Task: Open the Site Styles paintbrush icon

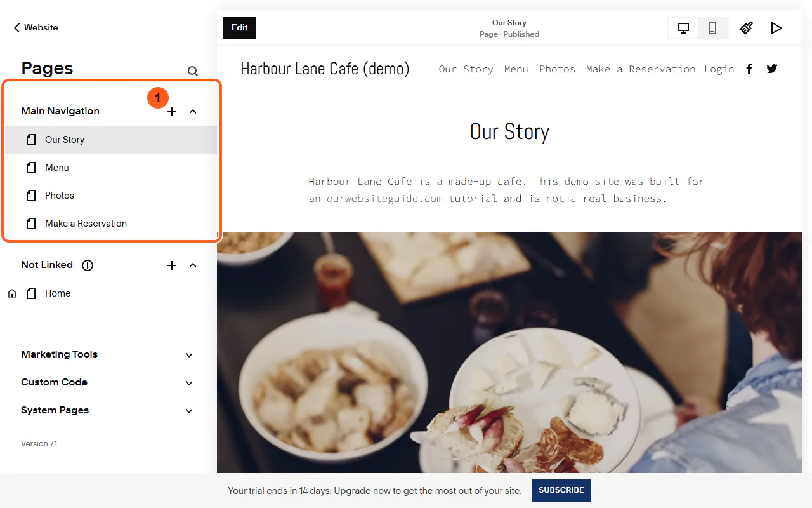Action: coord(747,28)
